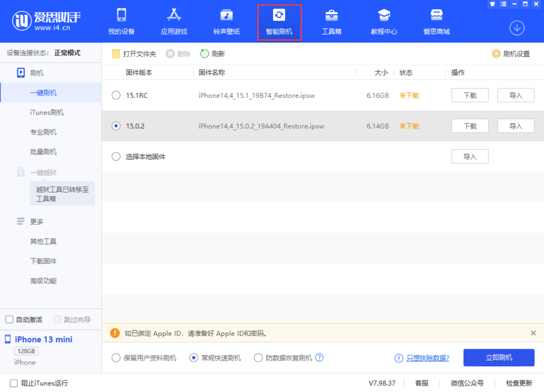The width and height of the screenshot is (544, 392).
Task: Click the 正常模式 connection status text
Action: coord(67,53)
